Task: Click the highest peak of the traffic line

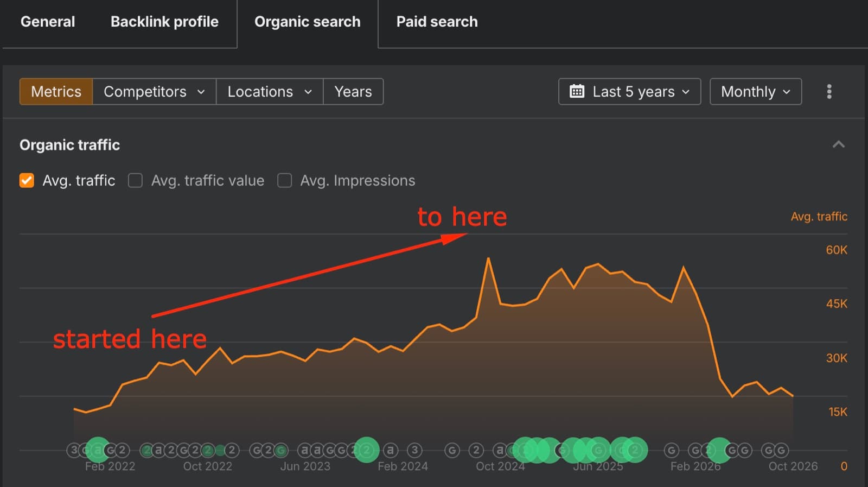Action: point(489,258)
